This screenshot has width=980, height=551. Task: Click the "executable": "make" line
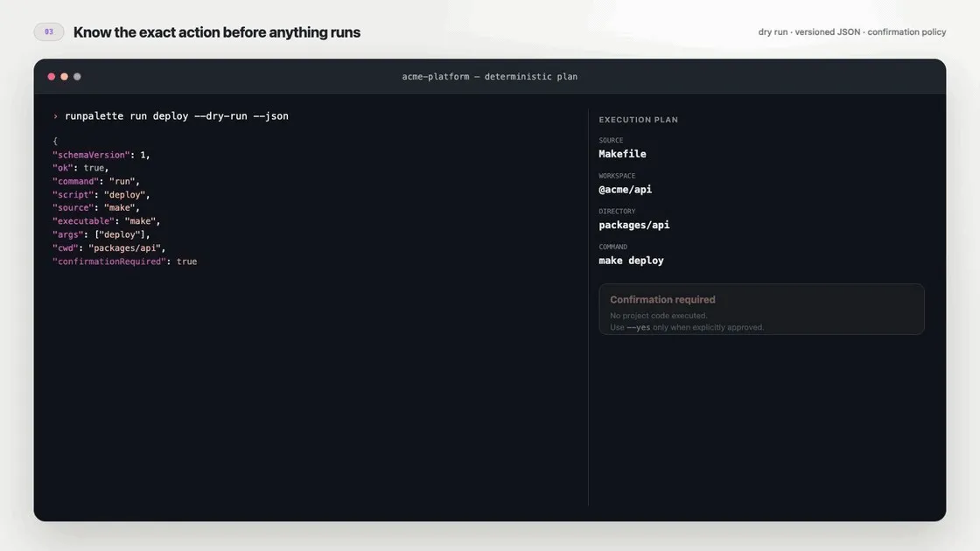tap(106, 221)
